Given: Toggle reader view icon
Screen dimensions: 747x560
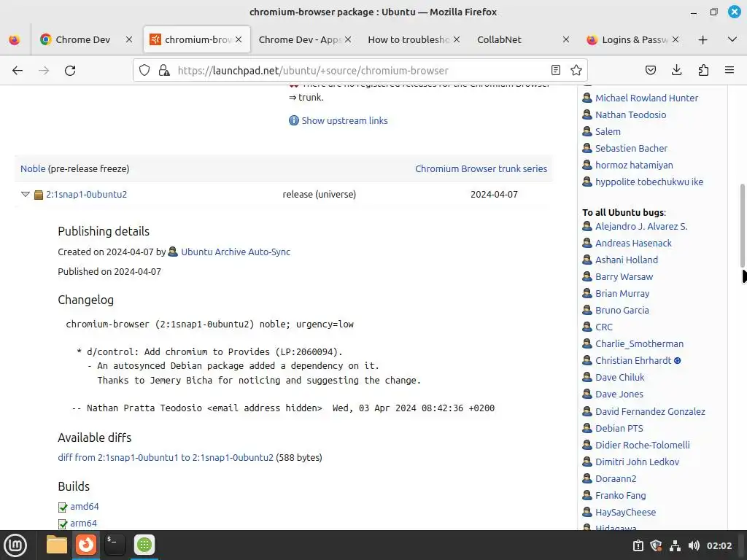Looking at the screenshot, I should [555, 71].
